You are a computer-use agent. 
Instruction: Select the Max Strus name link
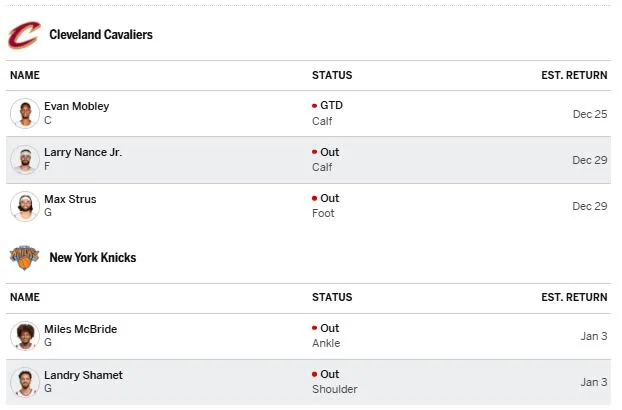[70, 199]
